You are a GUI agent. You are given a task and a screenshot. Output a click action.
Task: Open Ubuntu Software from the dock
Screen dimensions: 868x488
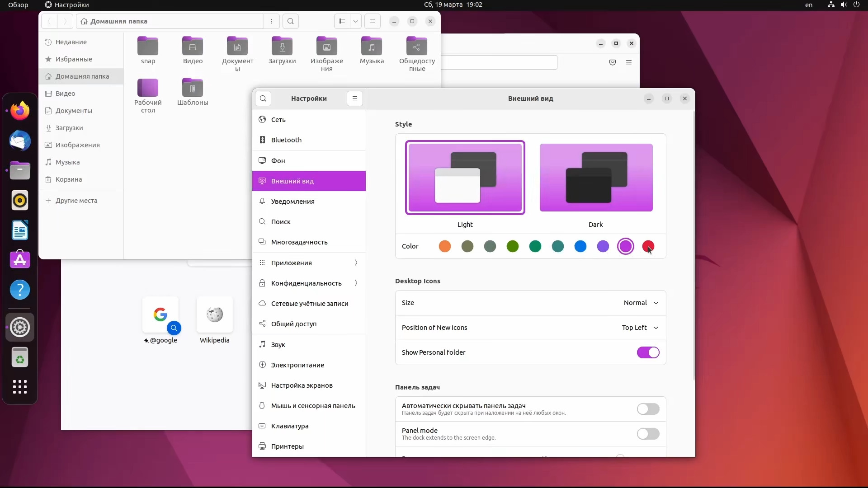click(x=20, y=260)
